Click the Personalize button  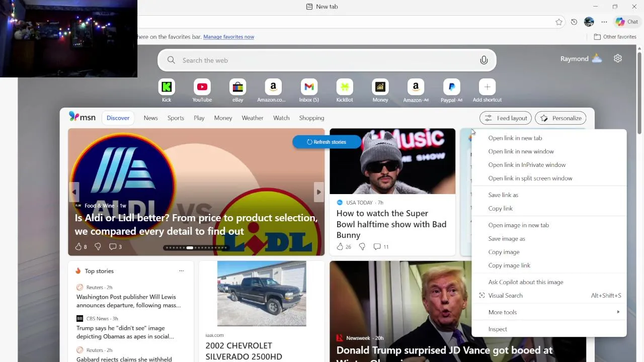[560, 118]
